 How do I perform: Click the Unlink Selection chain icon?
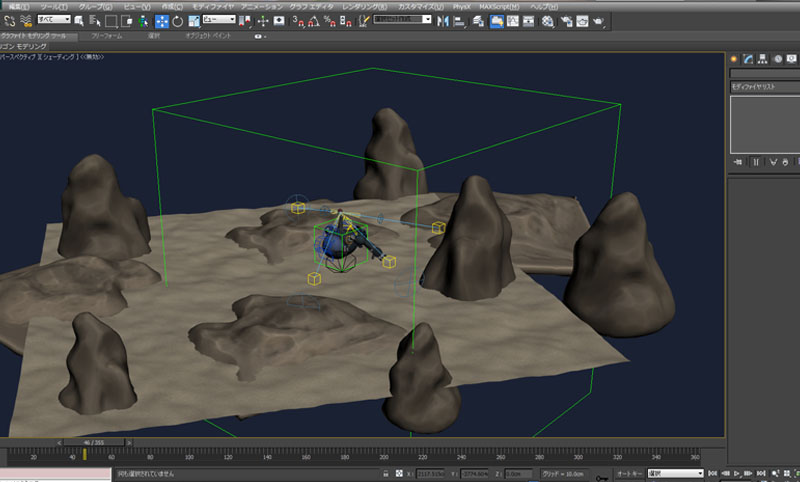(10, 21)
